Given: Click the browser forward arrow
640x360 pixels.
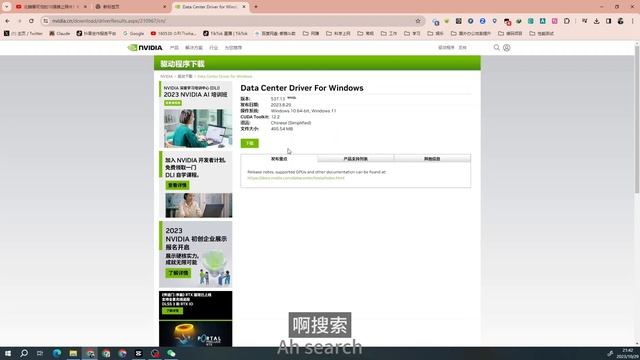Looking at the screenshot, I should click(20, 21).
